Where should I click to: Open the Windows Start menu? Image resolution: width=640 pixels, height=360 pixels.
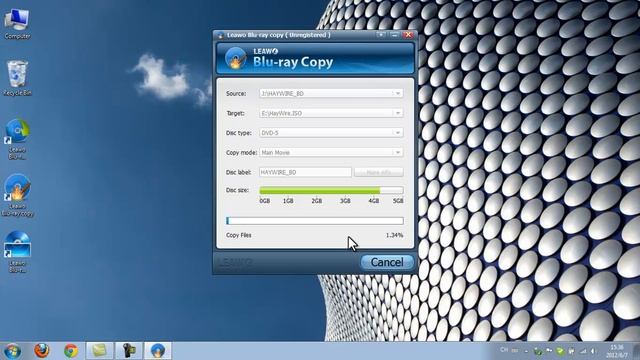click(x=13, y=351)
